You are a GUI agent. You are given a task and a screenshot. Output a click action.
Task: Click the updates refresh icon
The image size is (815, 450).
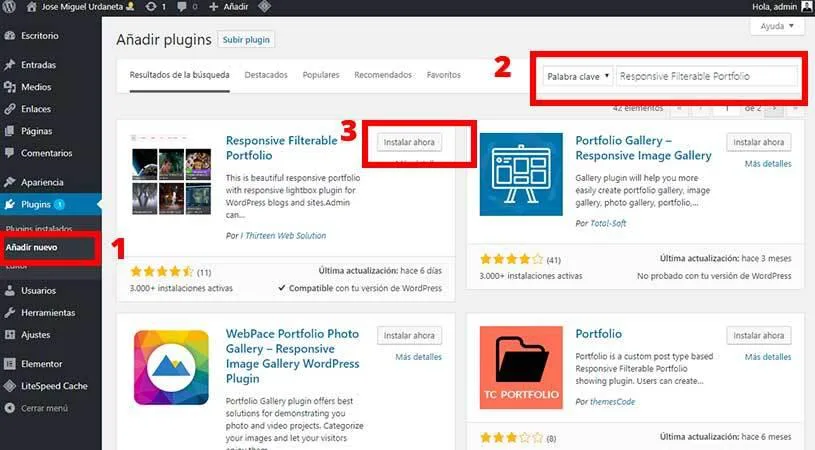pos(151,7)
